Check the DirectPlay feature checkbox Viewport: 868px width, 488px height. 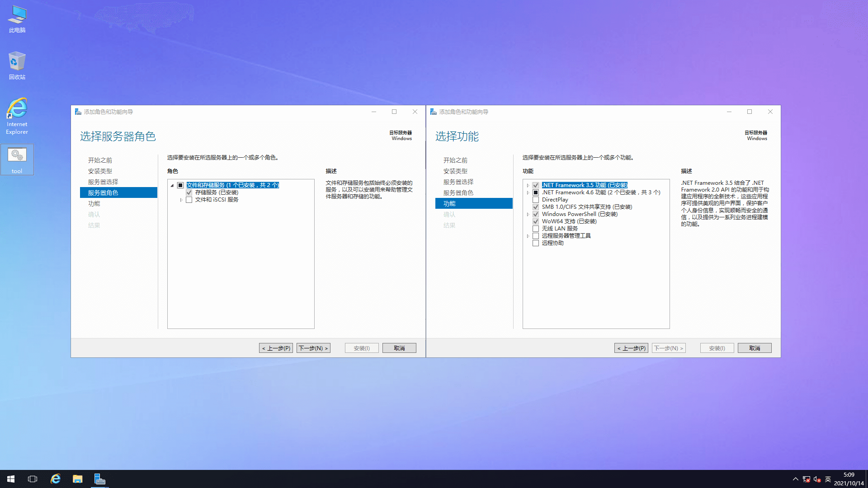(536, 200)
